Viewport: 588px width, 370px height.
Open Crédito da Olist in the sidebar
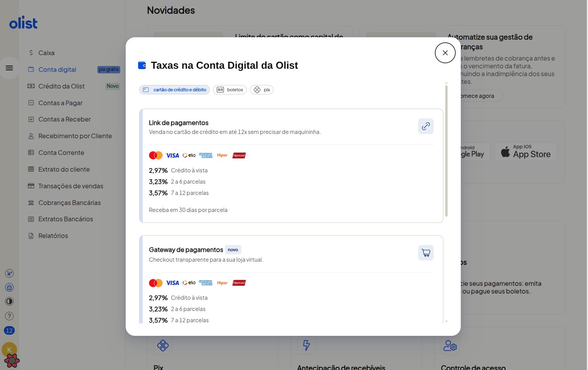point(61,86)
